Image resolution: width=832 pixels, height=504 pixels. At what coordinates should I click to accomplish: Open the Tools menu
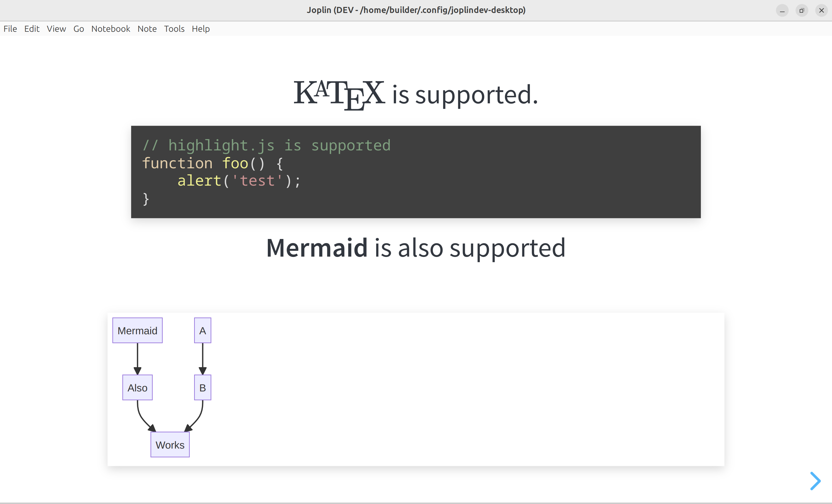pos(174,29)
